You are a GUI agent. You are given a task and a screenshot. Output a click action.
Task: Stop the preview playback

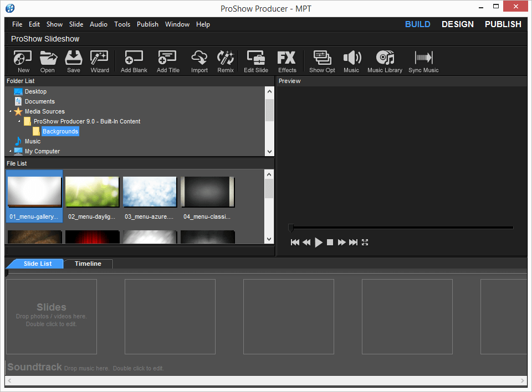(330, 242)
